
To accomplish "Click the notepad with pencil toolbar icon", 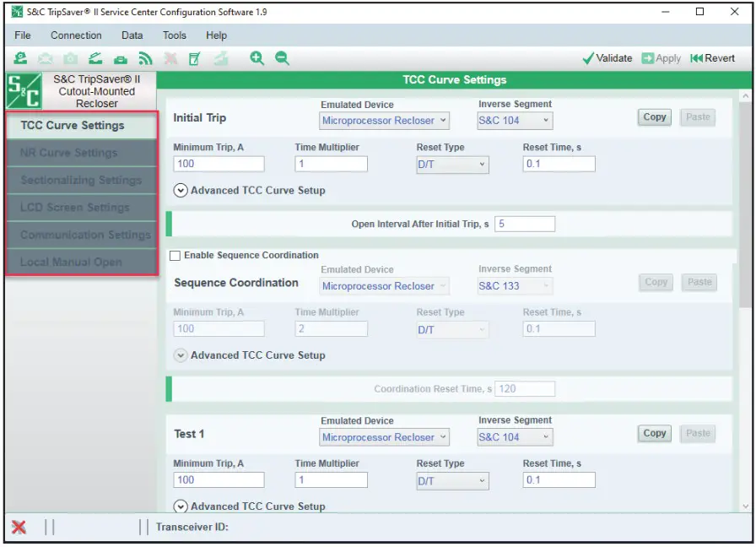I will click(x=195, y=58).
